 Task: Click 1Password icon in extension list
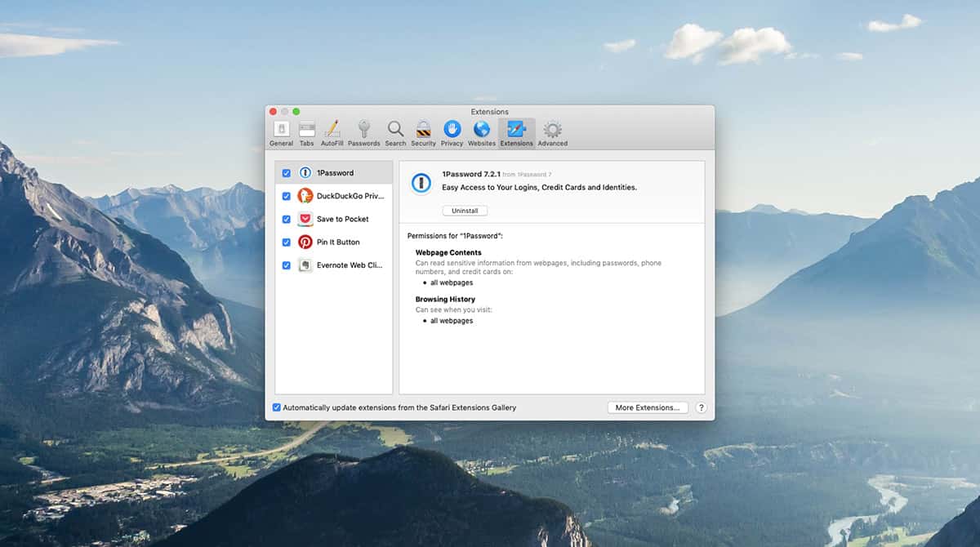click(305, 173)
